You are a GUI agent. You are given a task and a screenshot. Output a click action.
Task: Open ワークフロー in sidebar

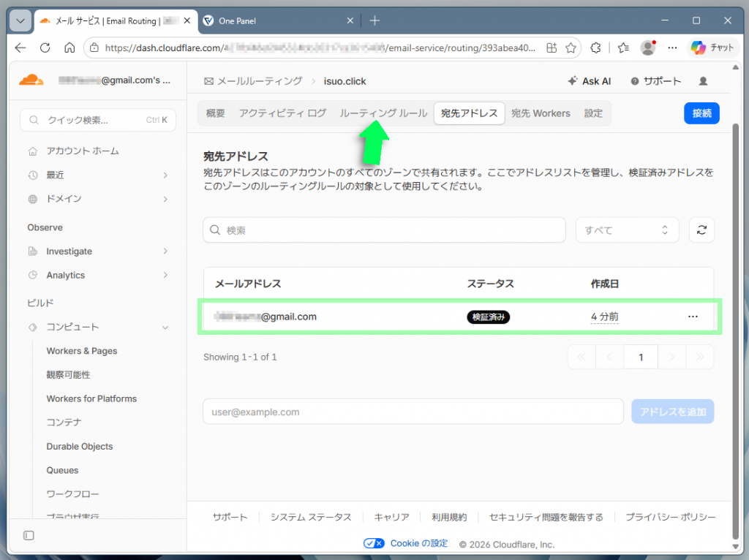pyautogui.click(x=72, y=494)
